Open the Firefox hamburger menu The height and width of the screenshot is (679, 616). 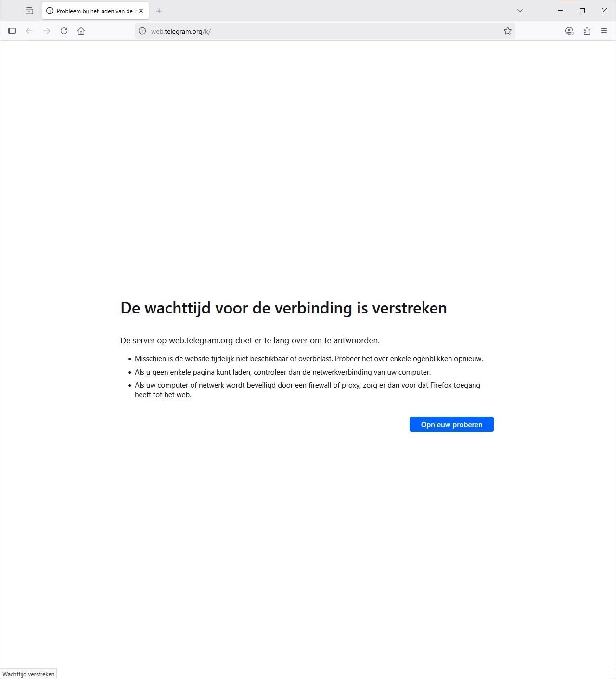pyautogui.click(x=604, y=31)
